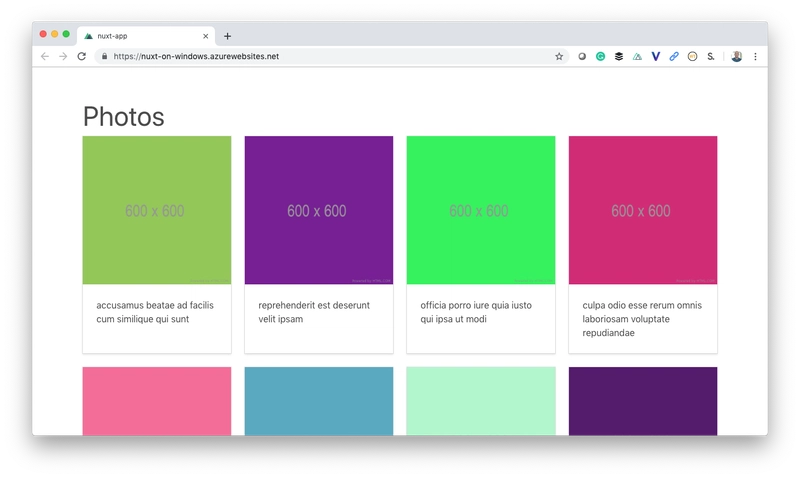Click the blue chain link extension

click(674, 57)
